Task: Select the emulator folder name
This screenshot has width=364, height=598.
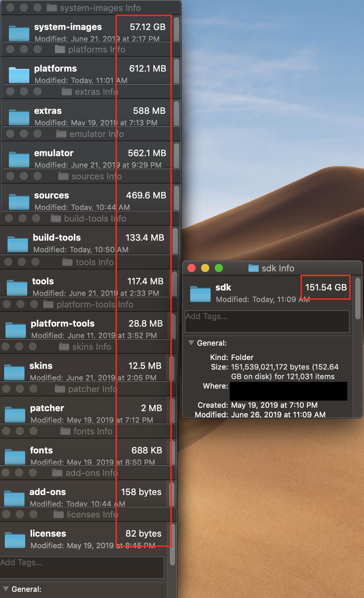Action: click(x=54, y=153)
